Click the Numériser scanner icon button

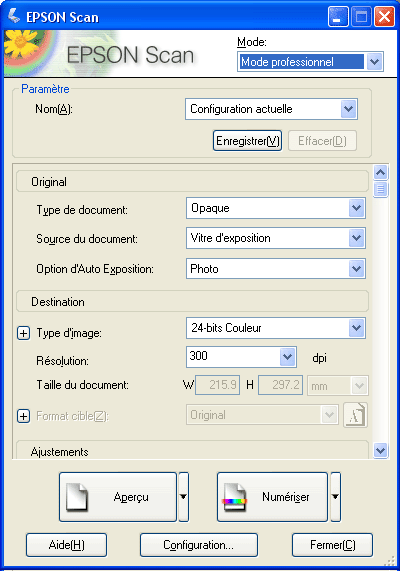pyautogui.click(x=234, y=497)
